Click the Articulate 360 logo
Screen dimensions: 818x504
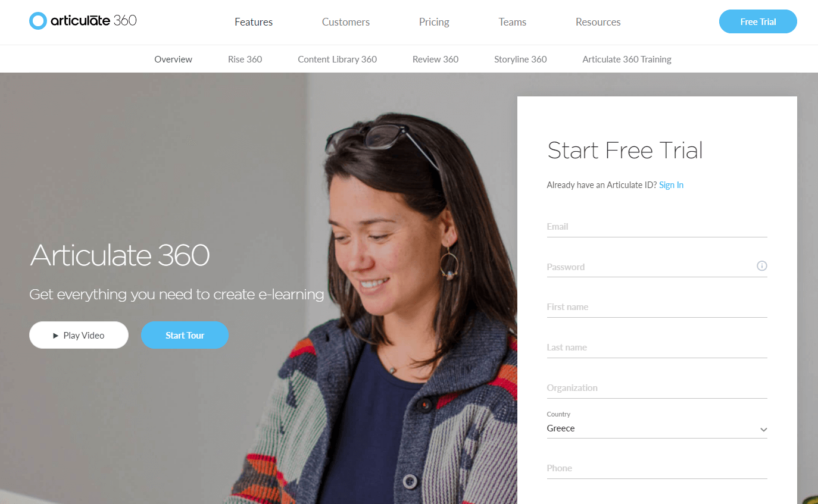point(83,21)
